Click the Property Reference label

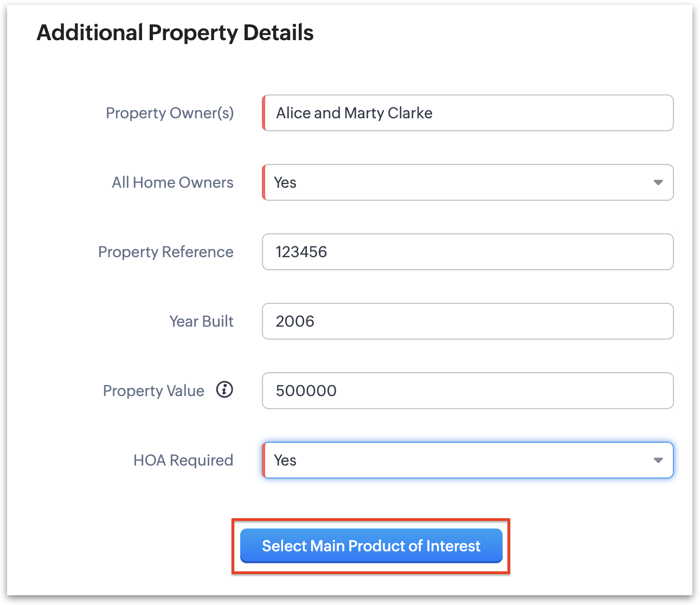[x=165, y=252]
